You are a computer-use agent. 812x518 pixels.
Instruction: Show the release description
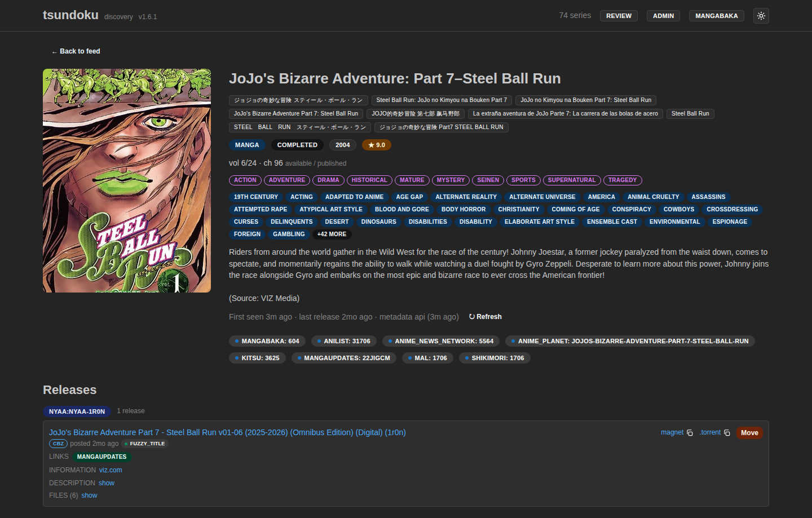coord(107,483)
